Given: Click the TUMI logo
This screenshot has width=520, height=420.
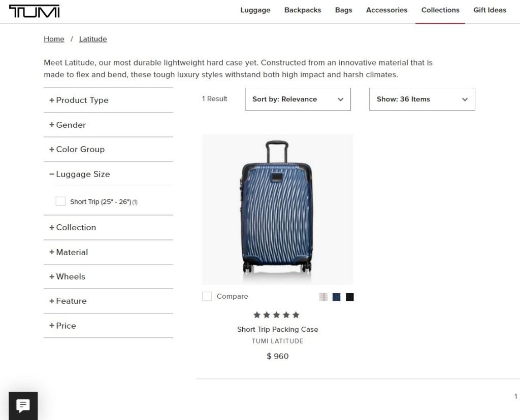Looking at the screenshot, I should point(34,11).
